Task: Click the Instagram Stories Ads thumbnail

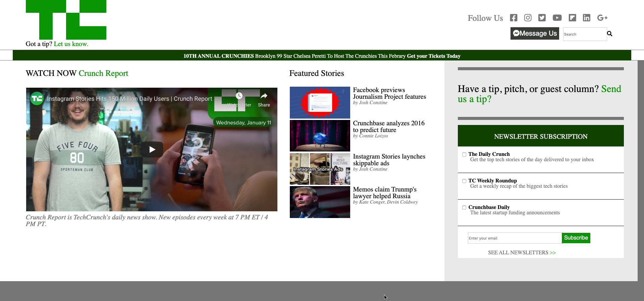Action: coord(320,169)
